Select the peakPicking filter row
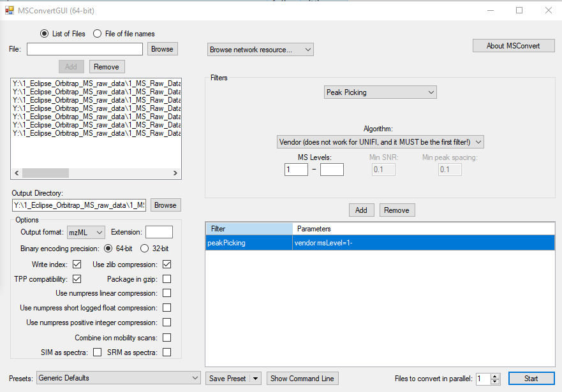The width and height of the screenshot is (562, 392). coord(319,242)
